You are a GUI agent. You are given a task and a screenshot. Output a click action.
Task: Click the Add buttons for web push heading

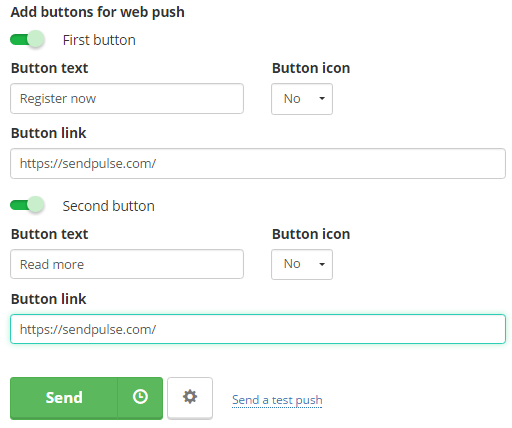click(x=98, y=12)
